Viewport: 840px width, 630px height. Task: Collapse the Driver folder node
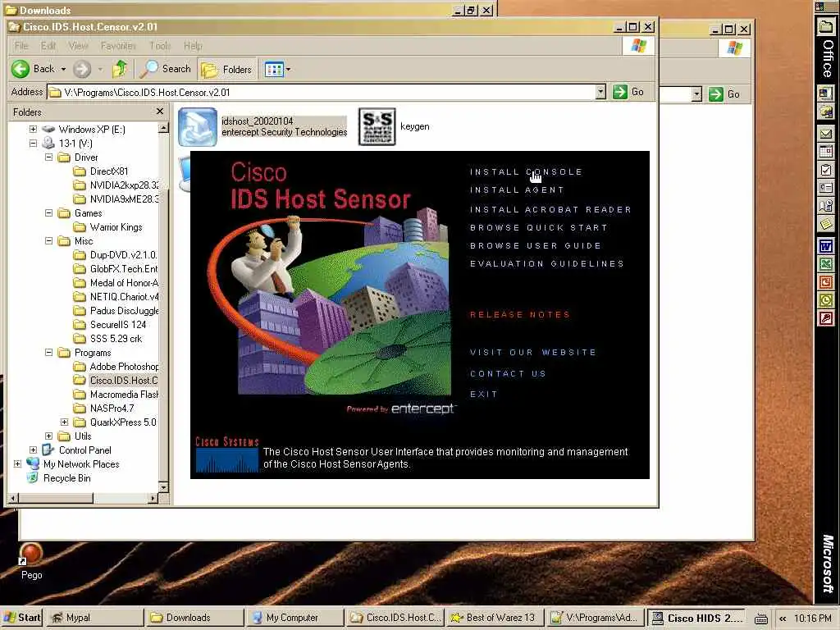48,157
